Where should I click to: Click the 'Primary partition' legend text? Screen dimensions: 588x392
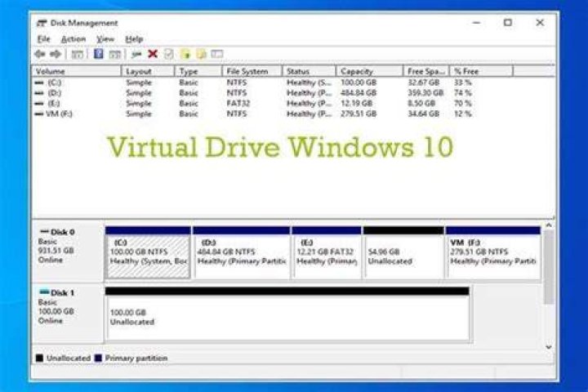136,359
